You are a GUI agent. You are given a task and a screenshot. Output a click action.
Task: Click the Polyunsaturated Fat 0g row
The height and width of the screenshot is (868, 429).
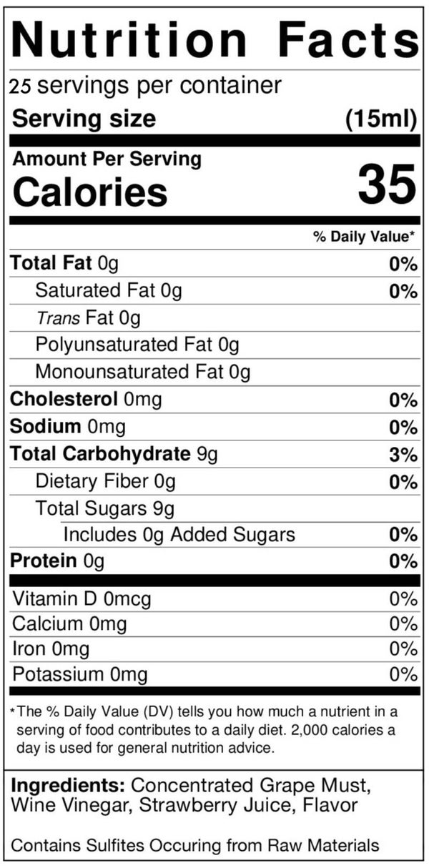(137, 345)
